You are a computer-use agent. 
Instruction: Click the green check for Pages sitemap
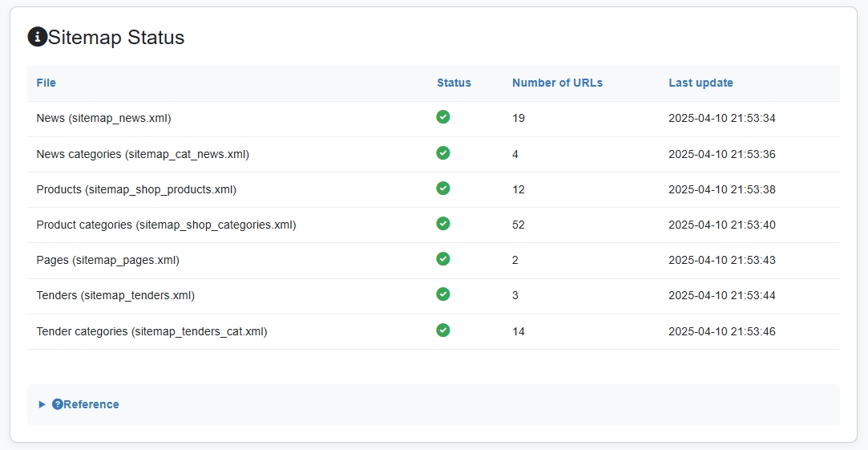[443, 258]
